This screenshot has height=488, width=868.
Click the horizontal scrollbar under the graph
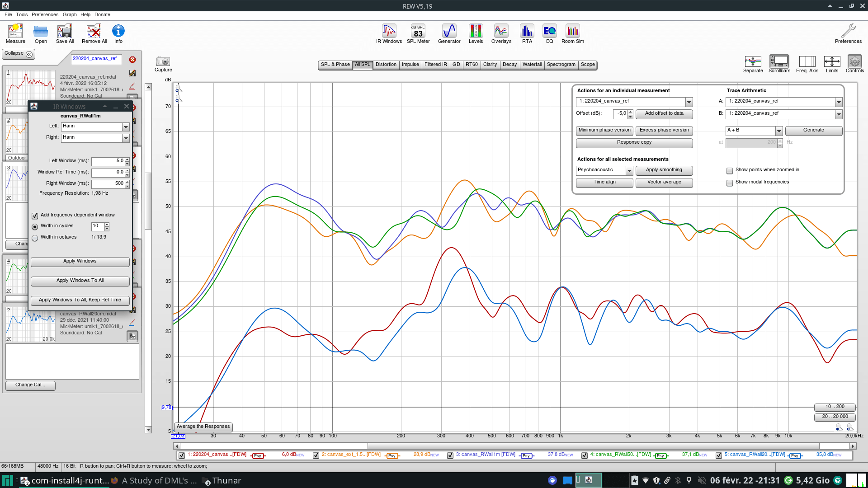pos(515,446)
